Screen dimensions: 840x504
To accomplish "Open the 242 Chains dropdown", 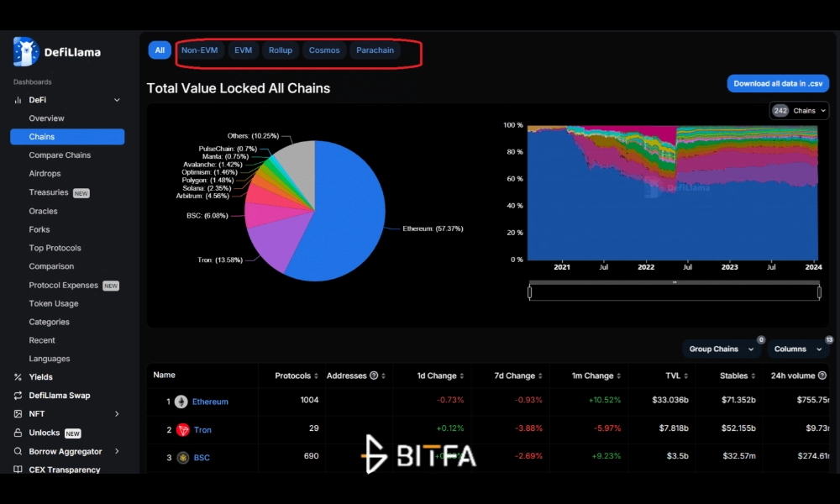I will click(x=799, y=111).
